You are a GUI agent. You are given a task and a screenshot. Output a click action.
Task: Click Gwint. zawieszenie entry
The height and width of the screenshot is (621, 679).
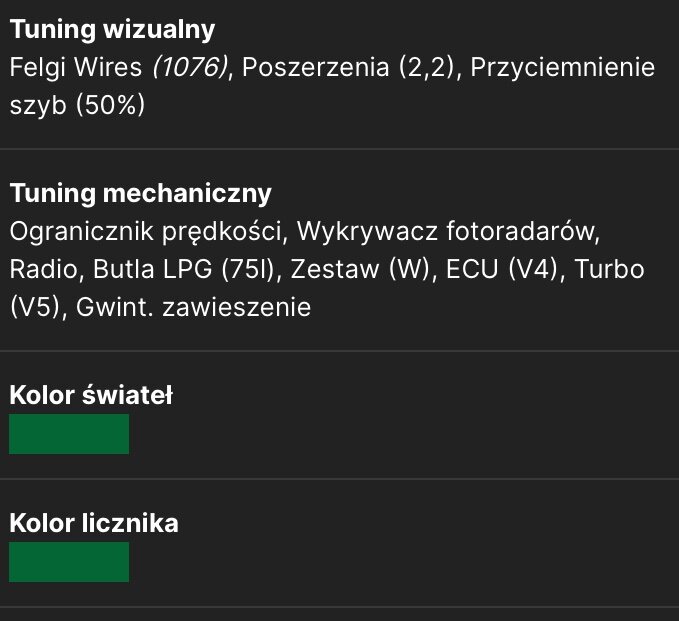pyautogui.click(x=194, y=307)
